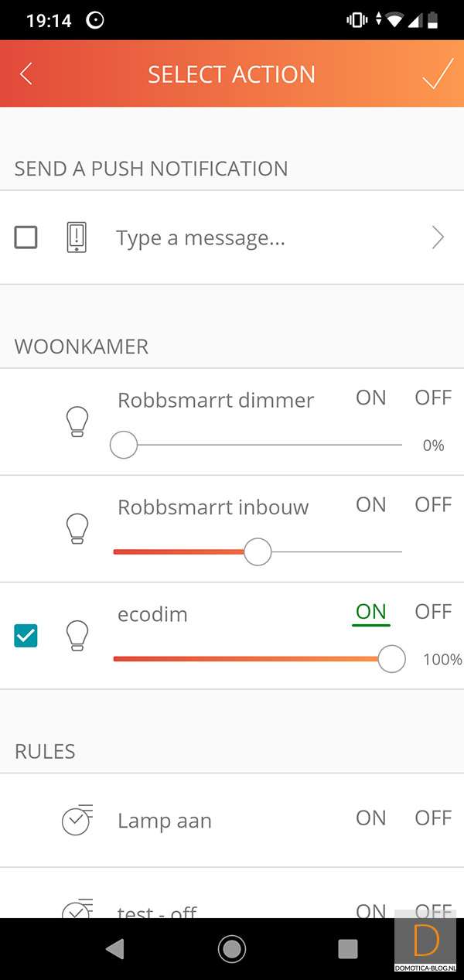Image resolution: width=464 pixels, height=980 pixels.
Task: Set Lamp aan rule to ON
Action: [370, 818]
